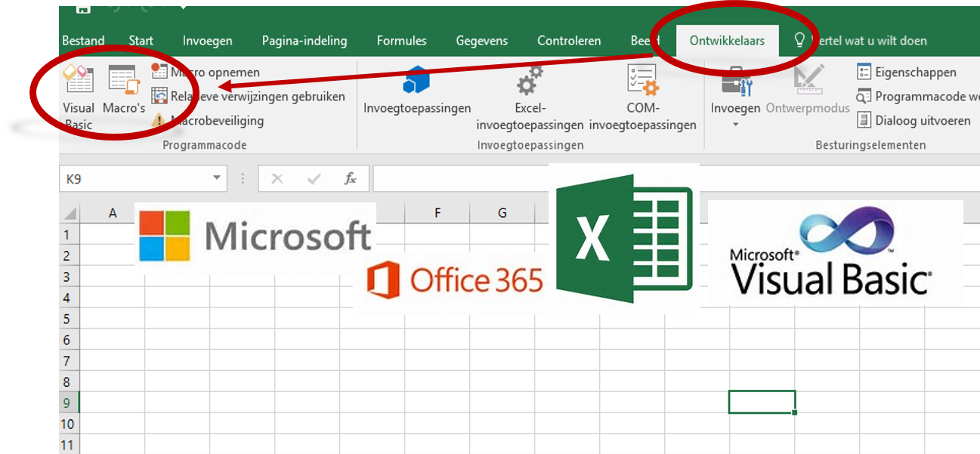Switch to the Bestand tab
This screenshot has height=454, width=980.
[83, 41]
